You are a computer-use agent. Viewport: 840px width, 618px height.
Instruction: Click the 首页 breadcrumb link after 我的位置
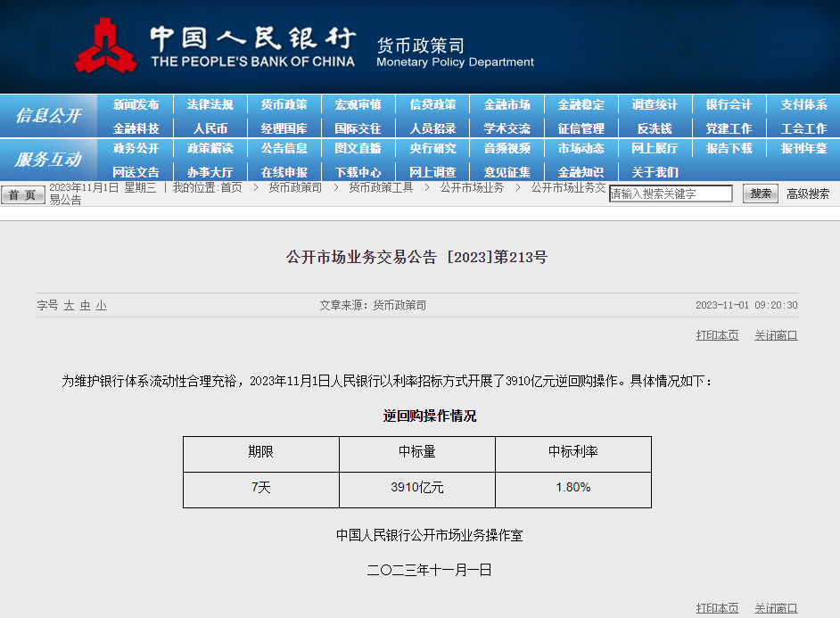[232, 187]
